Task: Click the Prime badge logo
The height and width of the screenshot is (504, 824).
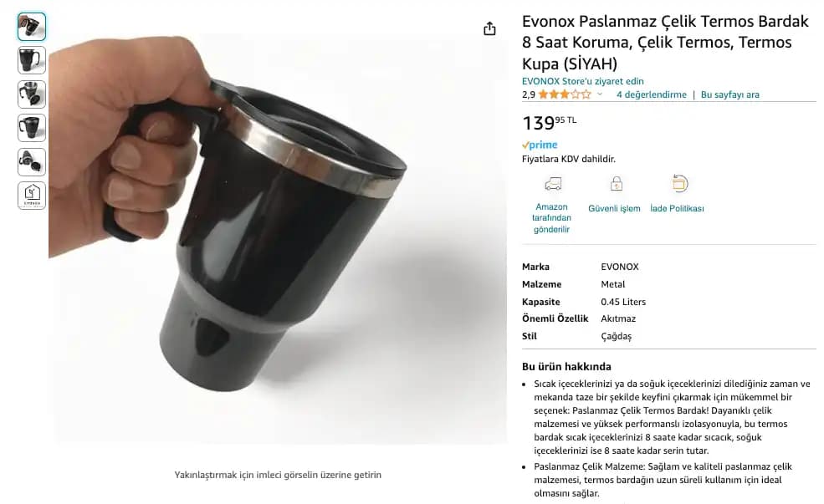Action: point(540,145)
